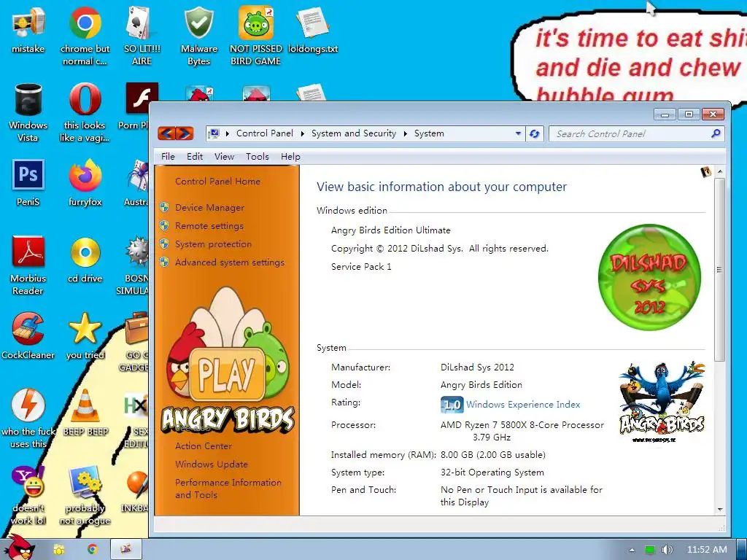Launch the Opera icon 'this looks like'
747x560 pixels.
point(85,112)
